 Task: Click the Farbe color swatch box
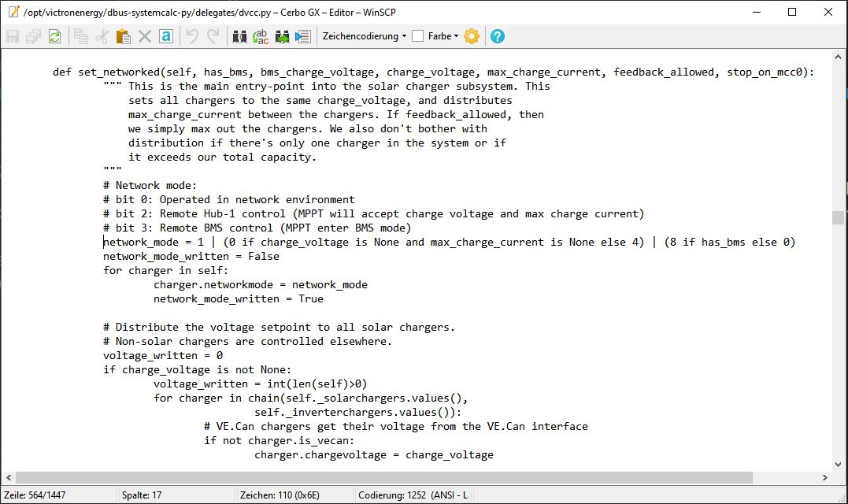point(418,36)
